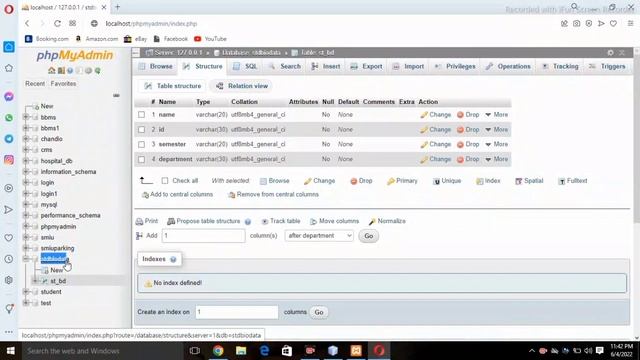Expand the hospital_db database node
The height and width of the screenshot is (360, 640).
26,161
